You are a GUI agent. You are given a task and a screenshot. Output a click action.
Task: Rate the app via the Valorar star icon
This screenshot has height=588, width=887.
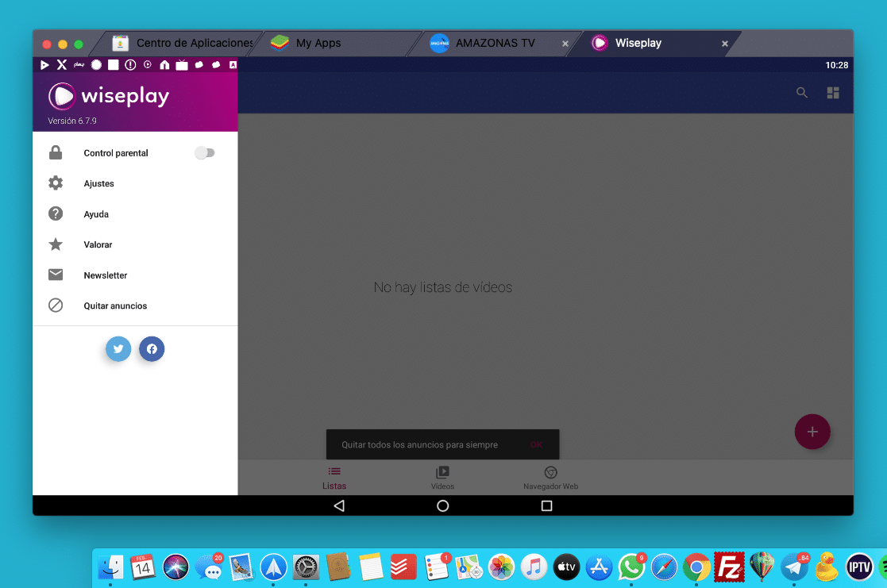point(56,244)
